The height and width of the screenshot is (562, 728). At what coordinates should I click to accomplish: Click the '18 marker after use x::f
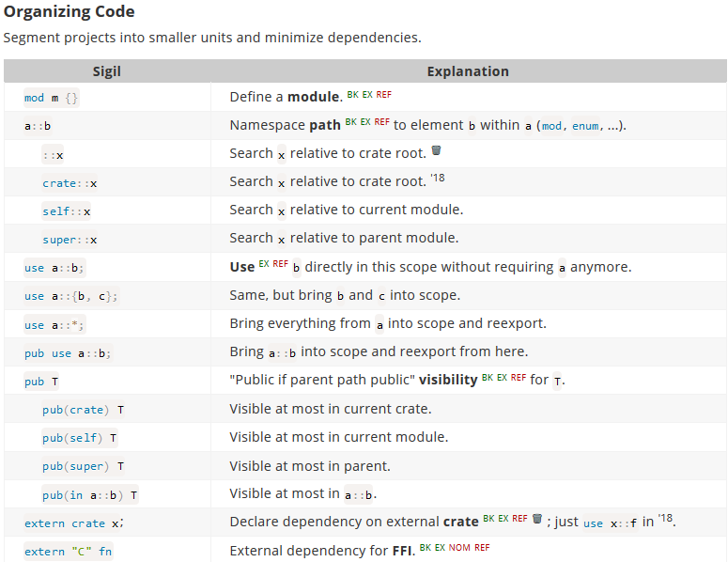666,518
